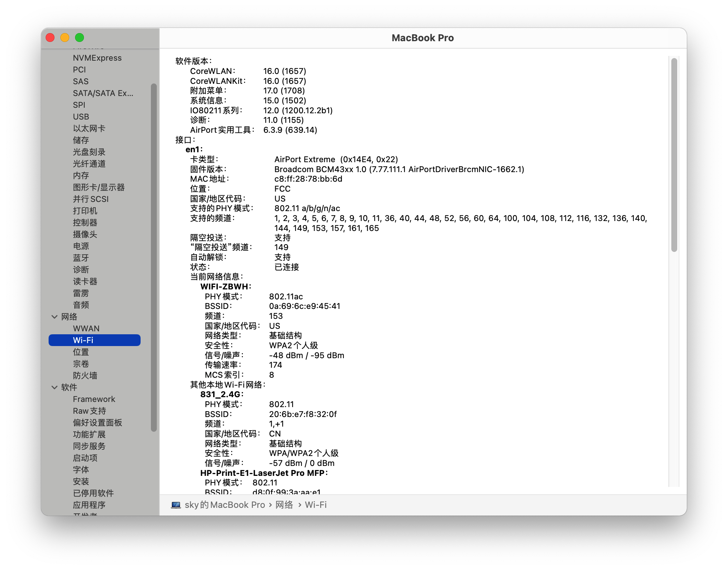Open SATA/SATA Ex... sidebar item
Viewport: 728px width, 570px height.
[x=103, y=93]
